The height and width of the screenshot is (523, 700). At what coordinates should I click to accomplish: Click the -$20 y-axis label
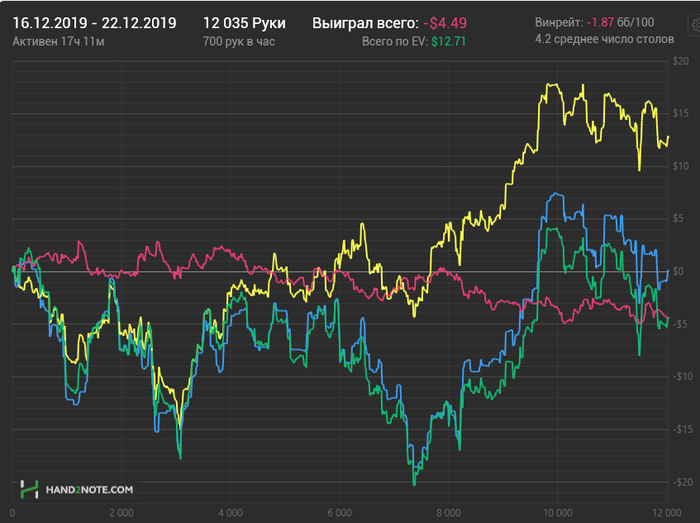point(683,482)
